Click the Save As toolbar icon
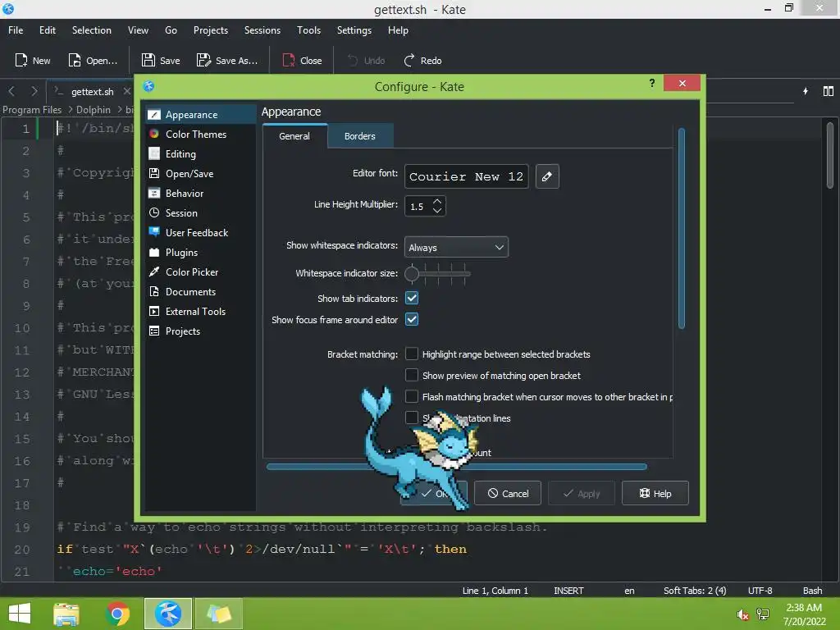840x630 pixels. tap(203, 61)
